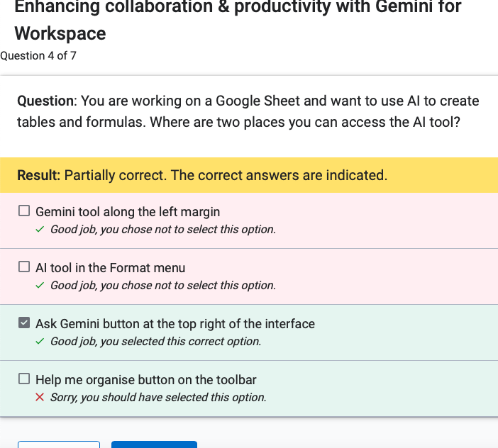Viewport: 498px width, 448px height.
Task: Click 'Ask Gemini button at the top right' label
Action: 175,324
